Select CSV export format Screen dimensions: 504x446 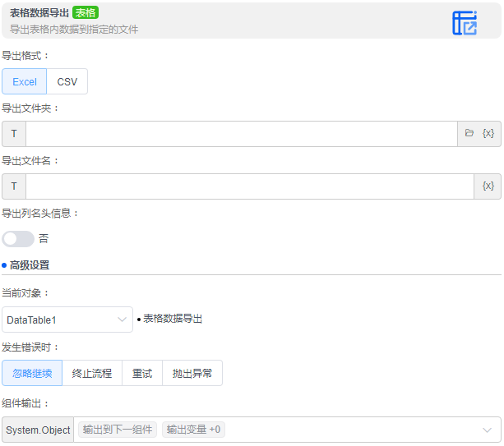point(67,81)
